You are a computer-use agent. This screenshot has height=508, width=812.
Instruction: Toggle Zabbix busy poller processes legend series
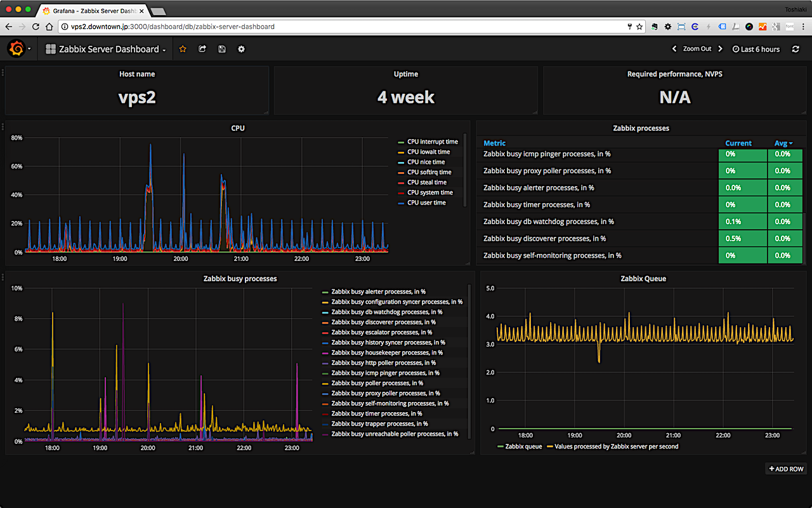click(377, 383)
